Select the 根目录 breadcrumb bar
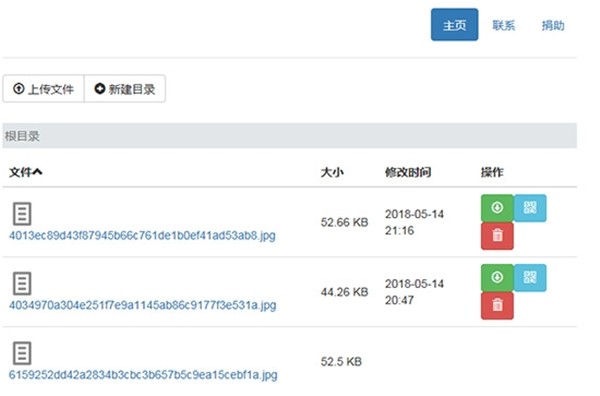The height and width of the screenshot is (396, 600). coord(290,136)
